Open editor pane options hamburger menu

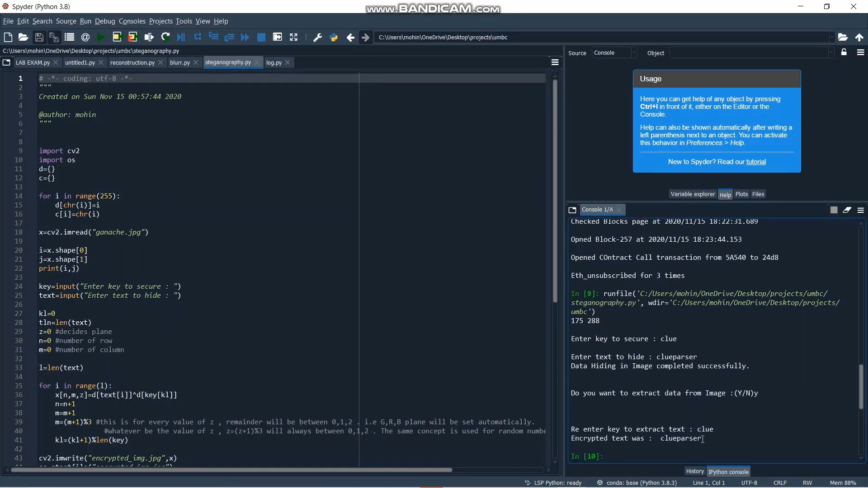[x=555, y=62]
